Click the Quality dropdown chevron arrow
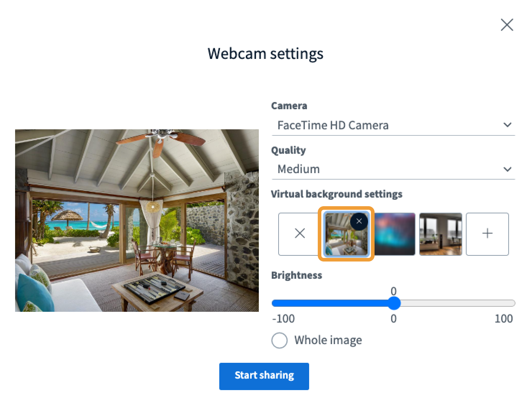Viewport: 532px width, 398px height. click(507, 169)
